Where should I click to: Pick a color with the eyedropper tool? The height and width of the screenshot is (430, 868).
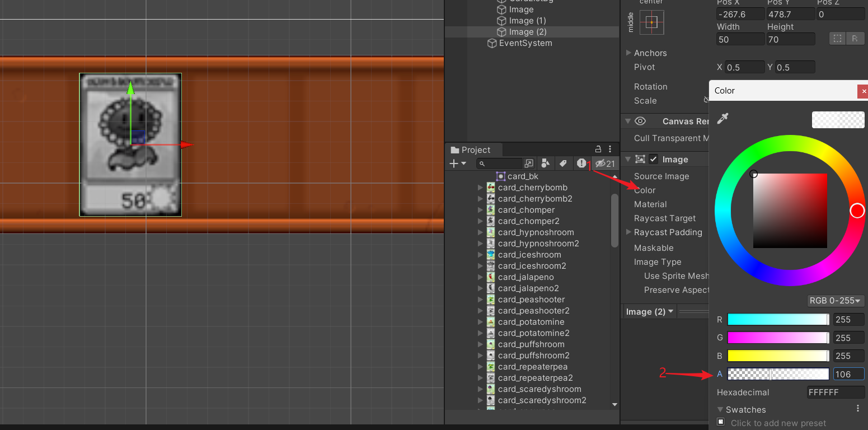click(722, 119)
